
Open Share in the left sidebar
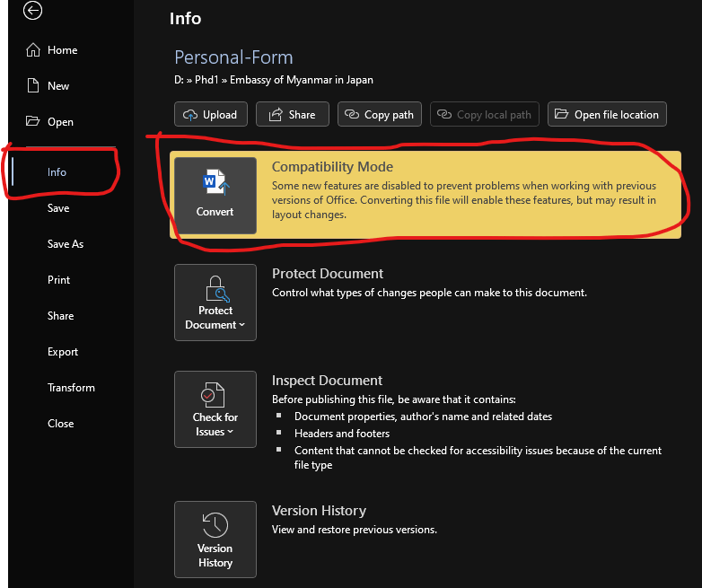click(x=60, y=316)
